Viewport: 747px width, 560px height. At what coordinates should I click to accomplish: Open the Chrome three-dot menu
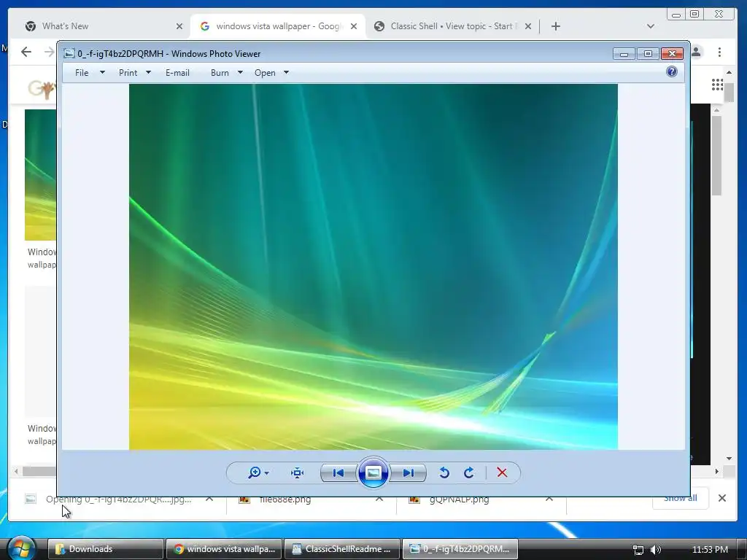(719, 52)
